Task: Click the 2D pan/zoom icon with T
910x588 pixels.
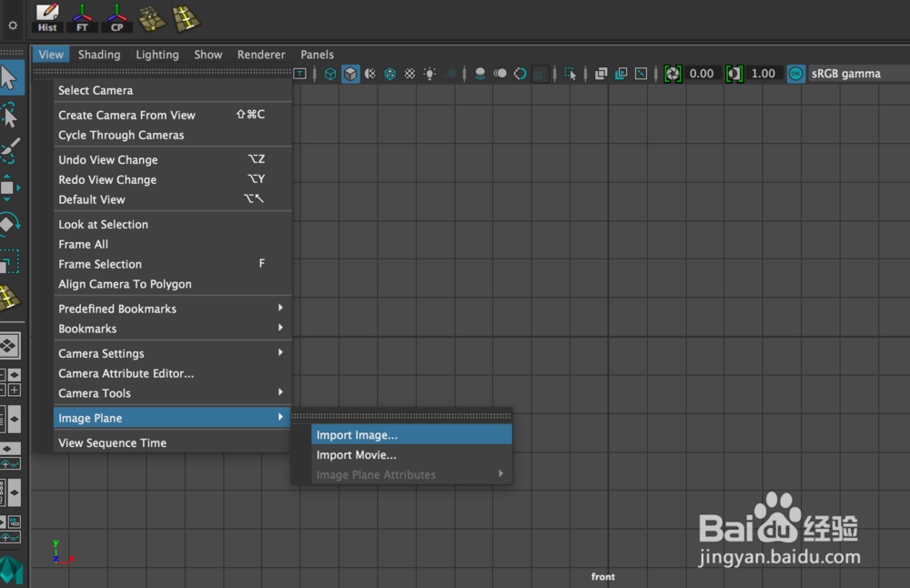Action: pos(299,74)
